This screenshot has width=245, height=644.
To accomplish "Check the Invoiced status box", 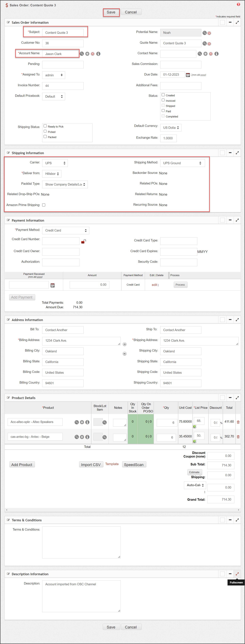I will pos(163,100).
